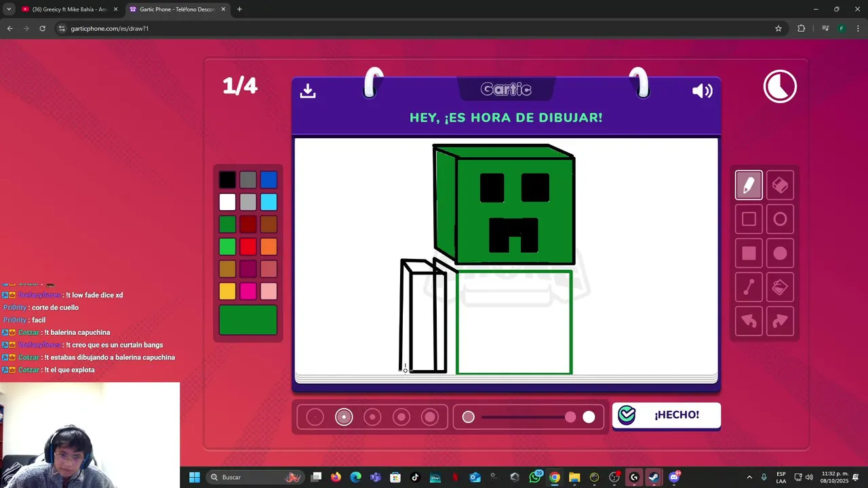Download the drawing with the download icon
Viewport: 868px width, 488px height.
308,91
